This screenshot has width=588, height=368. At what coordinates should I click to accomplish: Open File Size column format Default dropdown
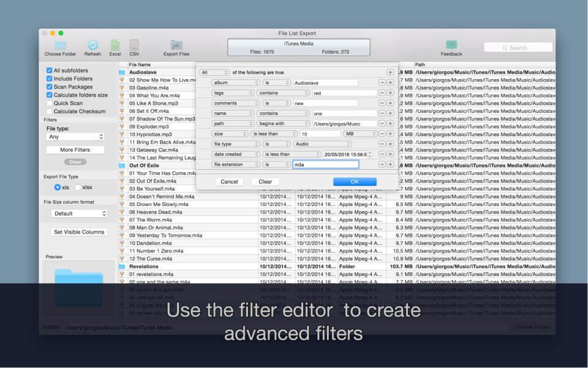(79, 213)
